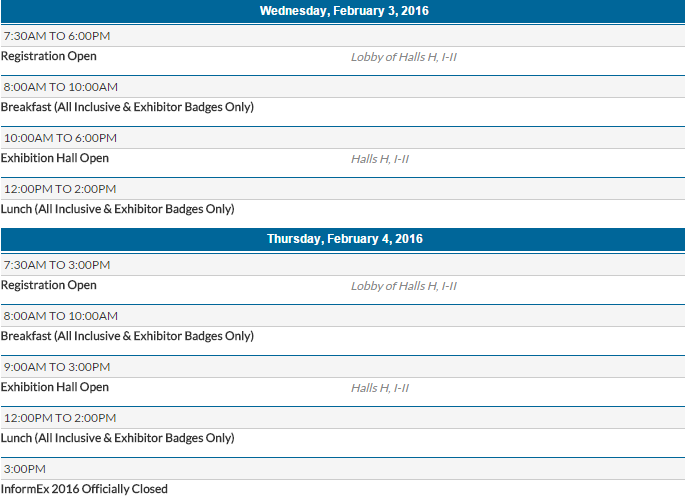The width and height of the screenshot is (685, 504).
Task: Click Wednesday's Lunch entry
Action: (x=117, y=209)
